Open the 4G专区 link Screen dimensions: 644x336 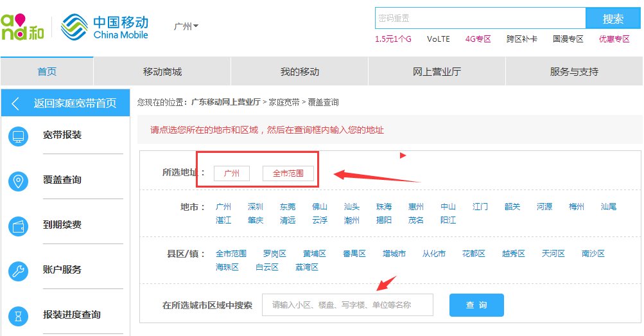(x=478, y=39)
